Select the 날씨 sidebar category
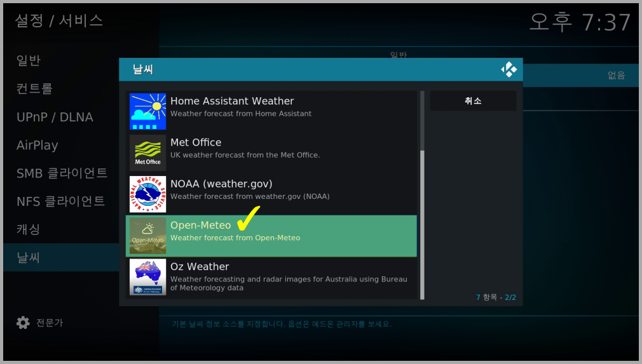Viewport: 642px width, 364px height. click(x=61, y=257)
